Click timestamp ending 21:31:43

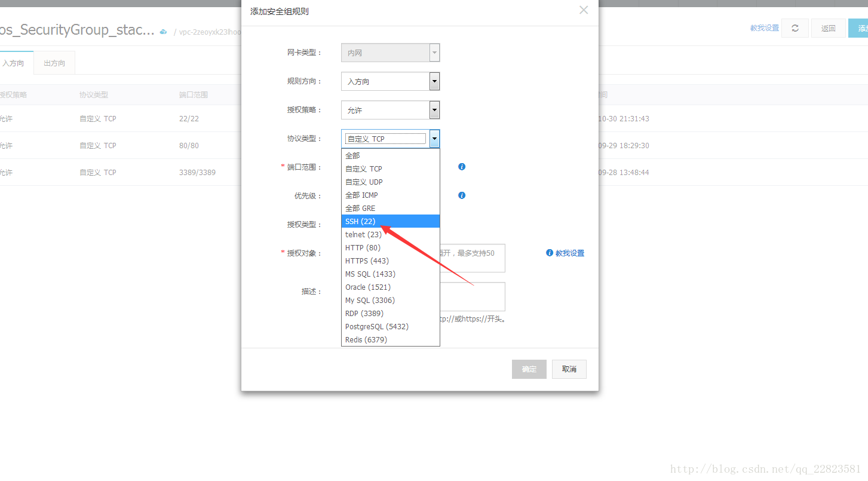(x=624, y=119)
